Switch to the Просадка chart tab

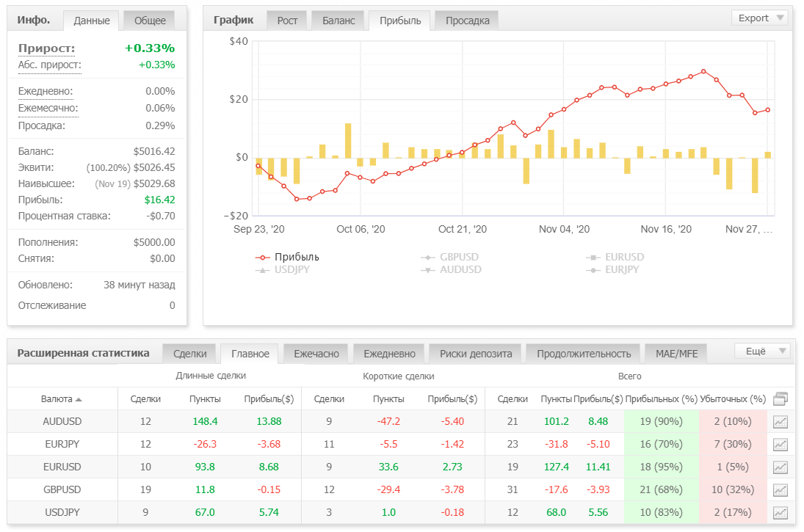tap(467, 21)
